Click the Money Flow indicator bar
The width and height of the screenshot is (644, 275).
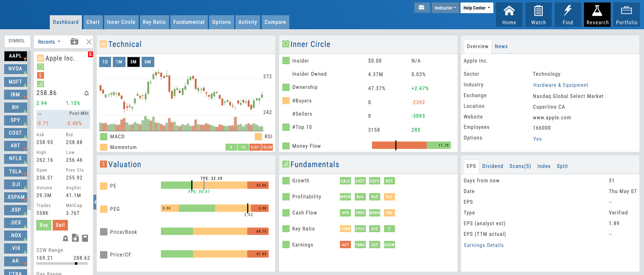pyautogui.click(x=411, y=145)
